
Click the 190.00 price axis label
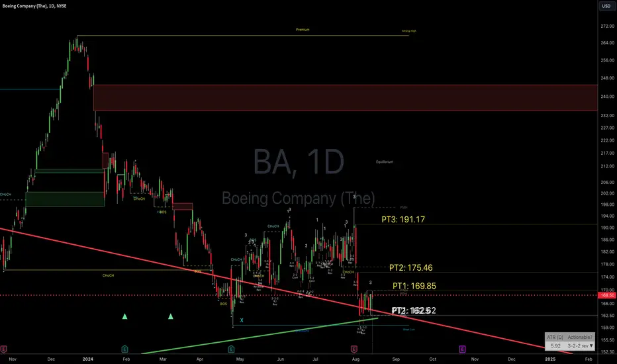coord(607,228)
